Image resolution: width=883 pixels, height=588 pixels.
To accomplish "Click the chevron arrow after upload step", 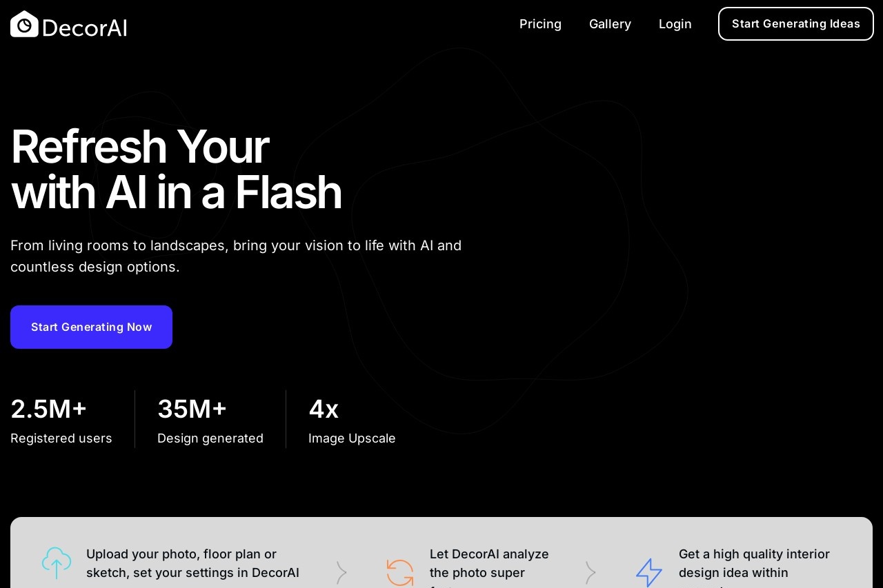I will click(x=341, y=572).
